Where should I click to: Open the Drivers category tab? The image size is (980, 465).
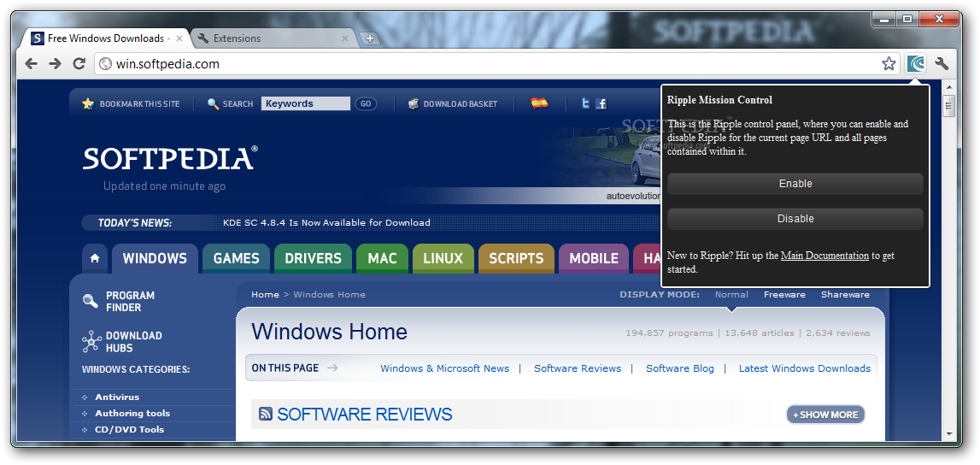[x=313, y=258]
